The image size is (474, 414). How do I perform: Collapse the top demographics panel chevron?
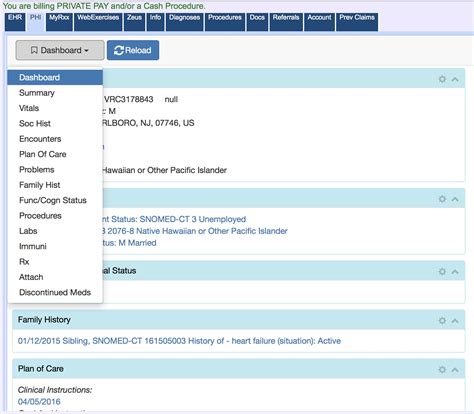[x=455, y=79]
